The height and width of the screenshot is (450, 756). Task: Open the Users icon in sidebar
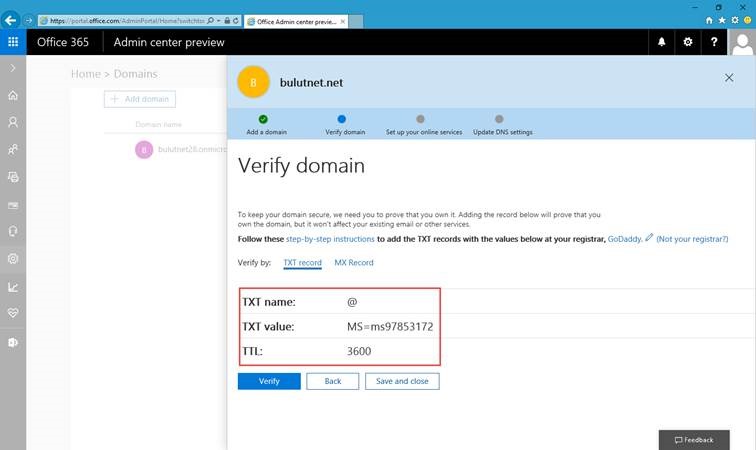(x=13, y=123)
